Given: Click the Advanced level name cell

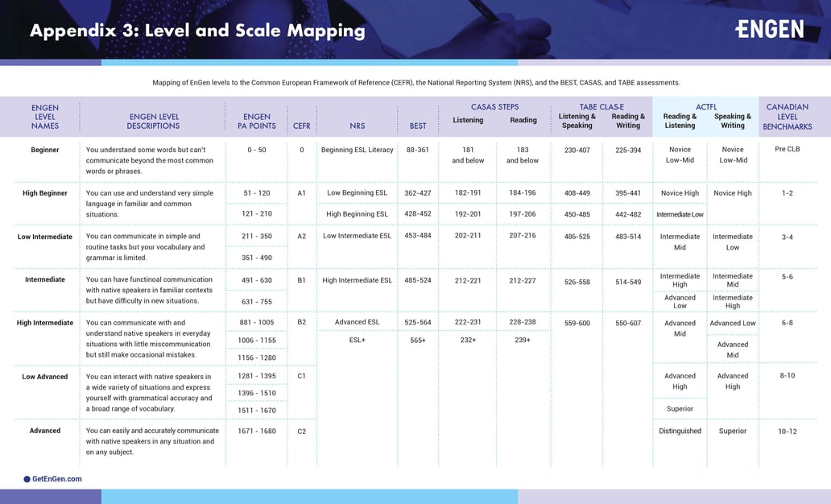Looking at the screenshot, I should point(44,431).
